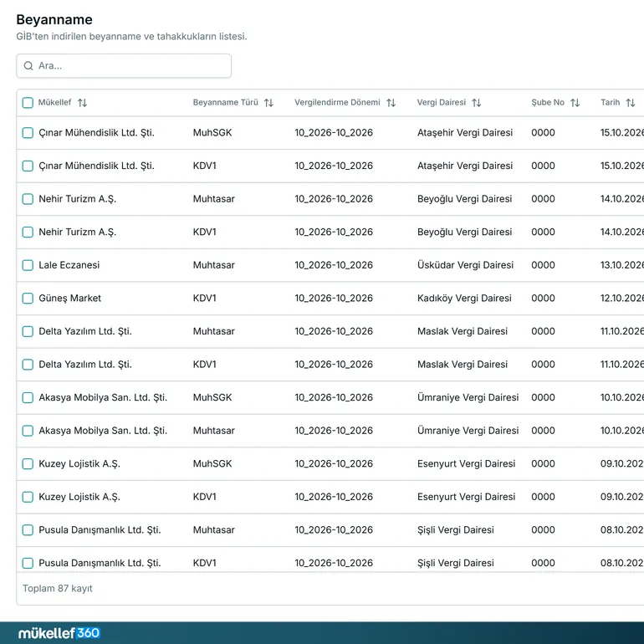Click Toplam 87 kayıt footer text
This screenshot has height=644, width=644.
click(58, 589)
